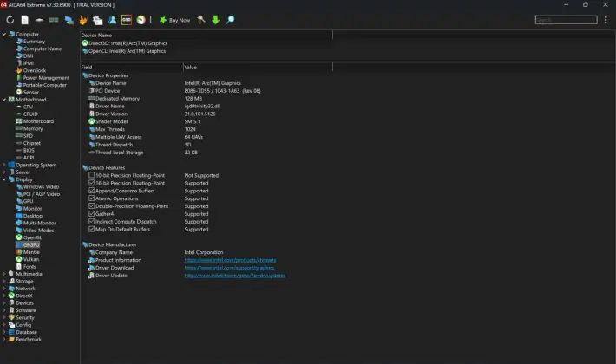Click Buy Now in the toolbar
Viewport: 616px width, 364px height.
[x=174, y=20]
